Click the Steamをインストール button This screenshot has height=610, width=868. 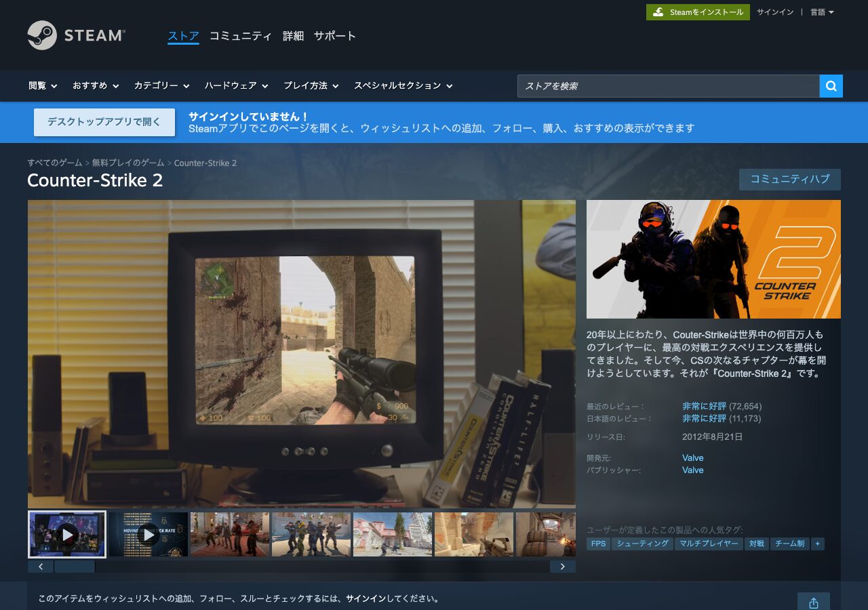click(698, 12)
